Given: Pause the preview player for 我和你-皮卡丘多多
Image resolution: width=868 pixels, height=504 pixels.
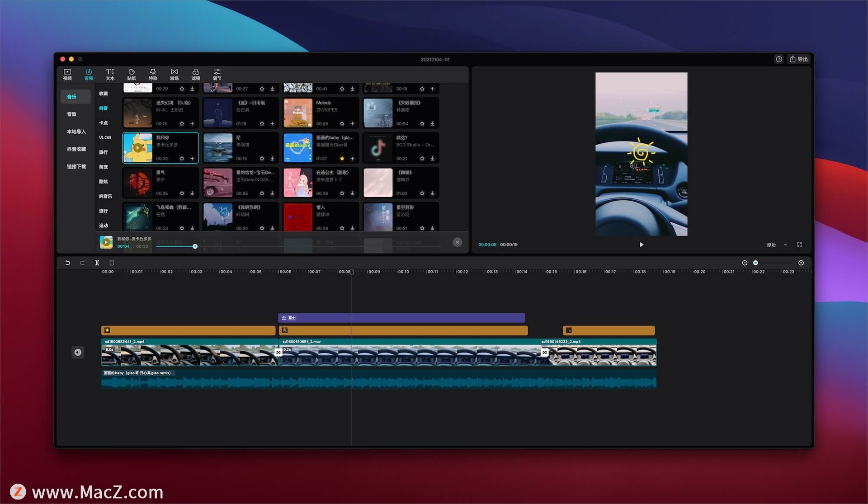Looking at the screenshot, I should pos(106,242).
